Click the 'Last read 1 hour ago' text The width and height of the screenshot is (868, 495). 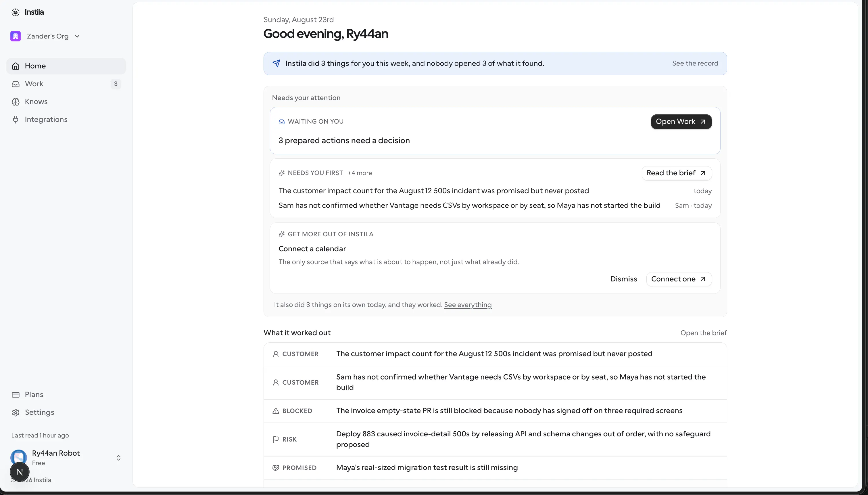click(40, 435)
